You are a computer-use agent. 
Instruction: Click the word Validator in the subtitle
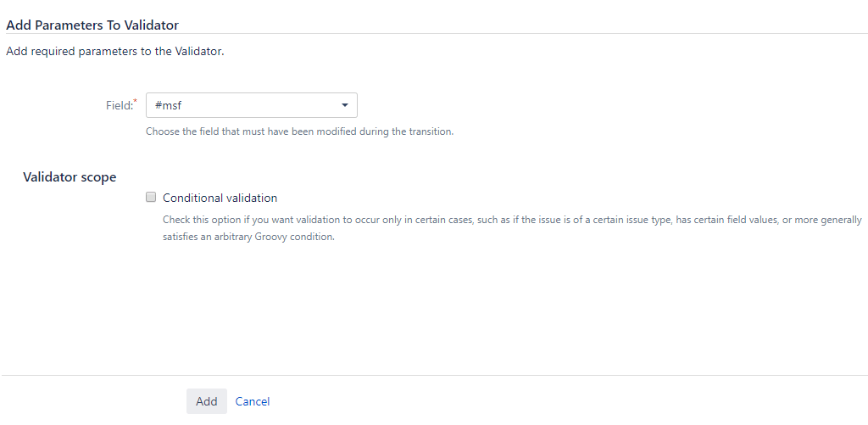tap(198, 52)
